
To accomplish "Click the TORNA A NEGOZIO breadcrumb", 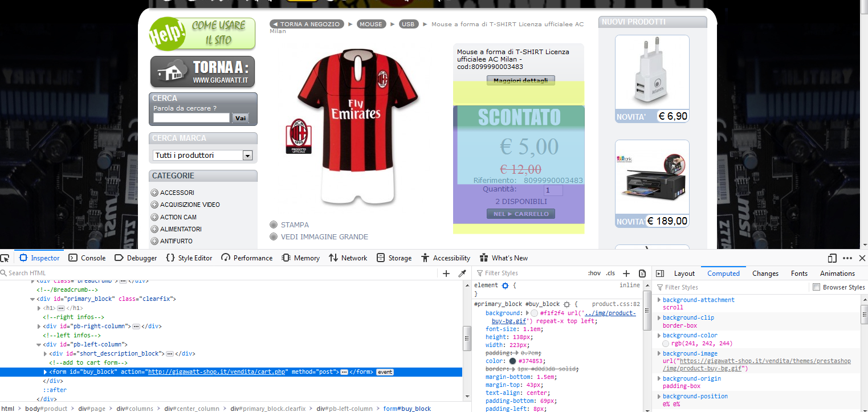I will coord(307,24).
